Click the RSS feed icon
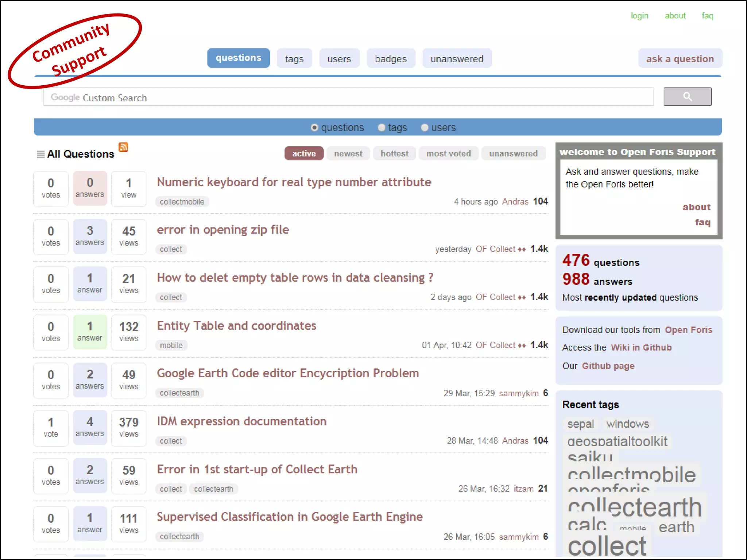 pos(123,147)
